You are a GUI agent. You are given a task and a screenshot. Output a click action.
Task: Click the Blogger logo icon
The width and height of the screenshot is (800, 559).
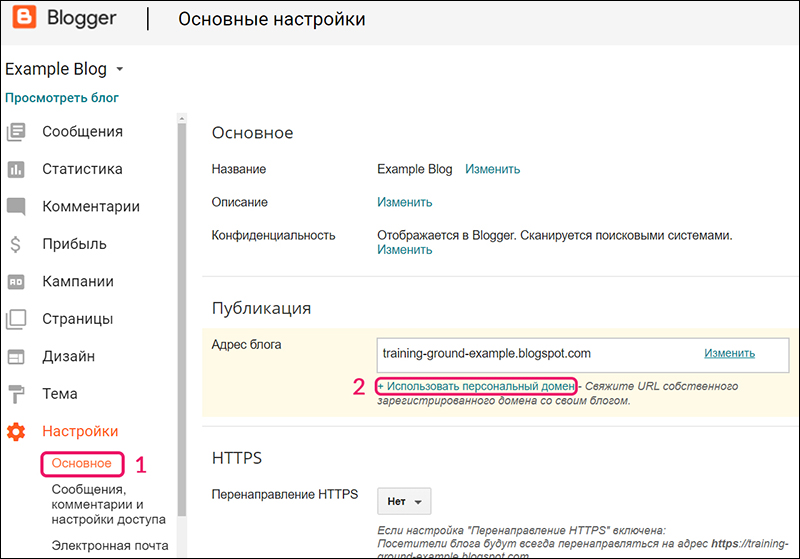(x=24, y=19)
